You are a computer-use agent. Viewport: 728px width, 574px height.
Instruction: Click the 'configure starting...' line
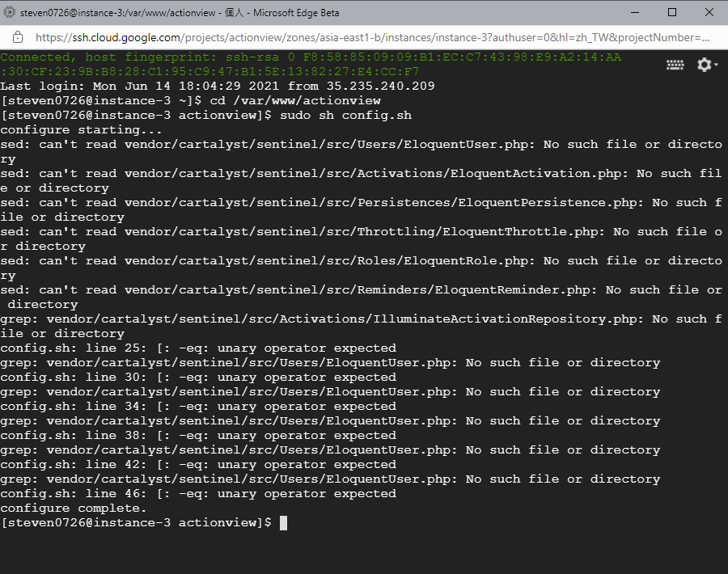pyautogui.click(x=81, y=129)
